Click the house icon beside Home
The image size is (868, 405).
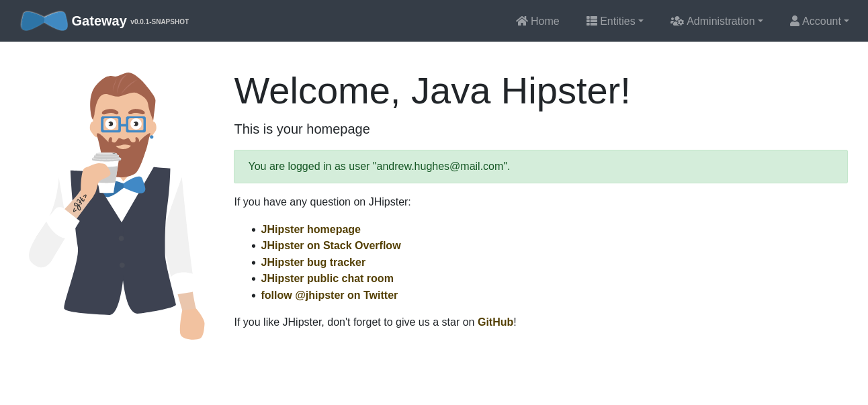[x=522, y=21]
